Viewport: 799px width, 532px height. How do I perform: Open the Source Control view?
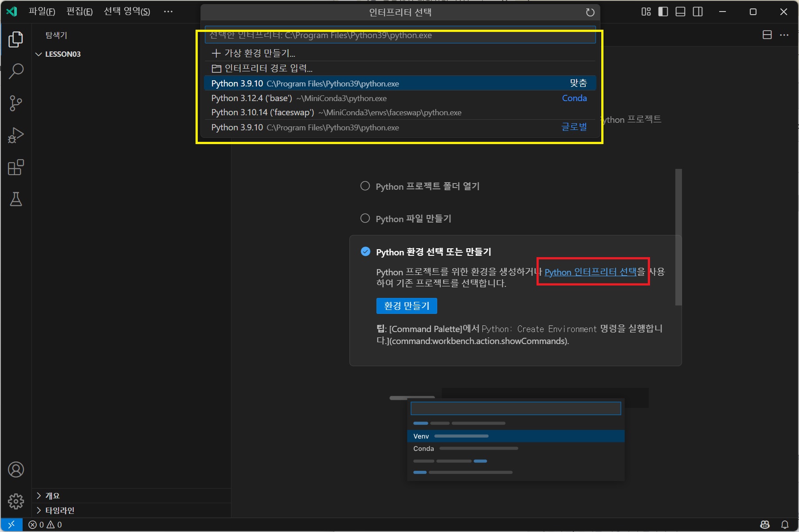[x=16, y=103]
